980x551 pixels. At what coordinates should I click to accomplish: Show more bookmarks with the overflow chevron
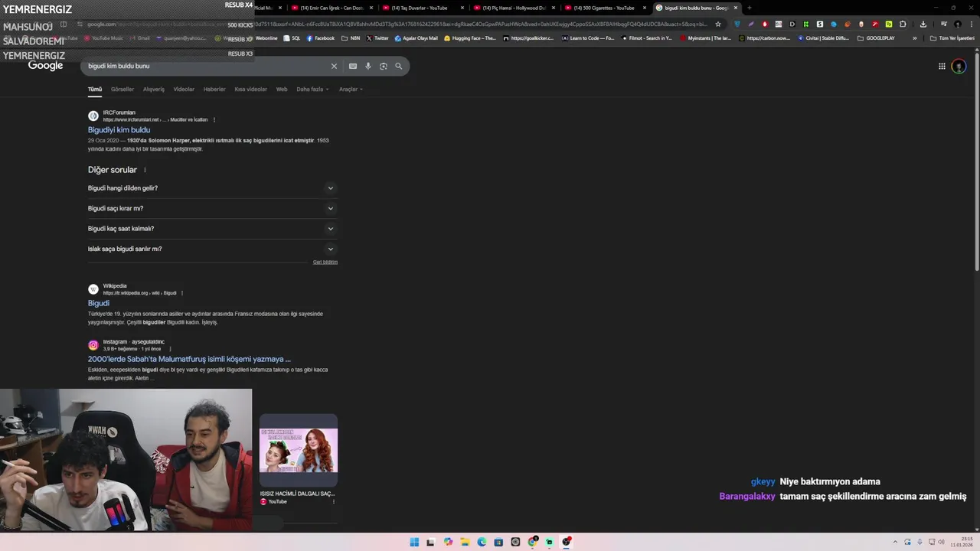(914, 38)
